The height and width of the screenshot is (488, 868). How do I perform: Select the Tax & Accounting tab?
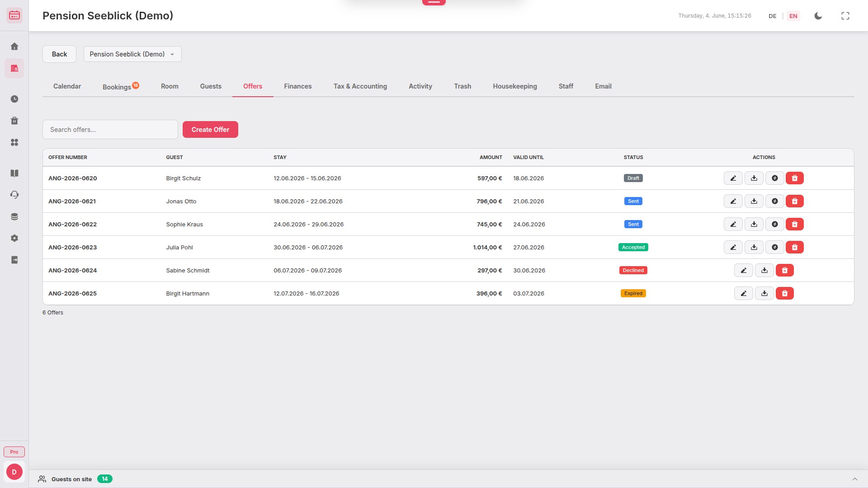[360, 86]
